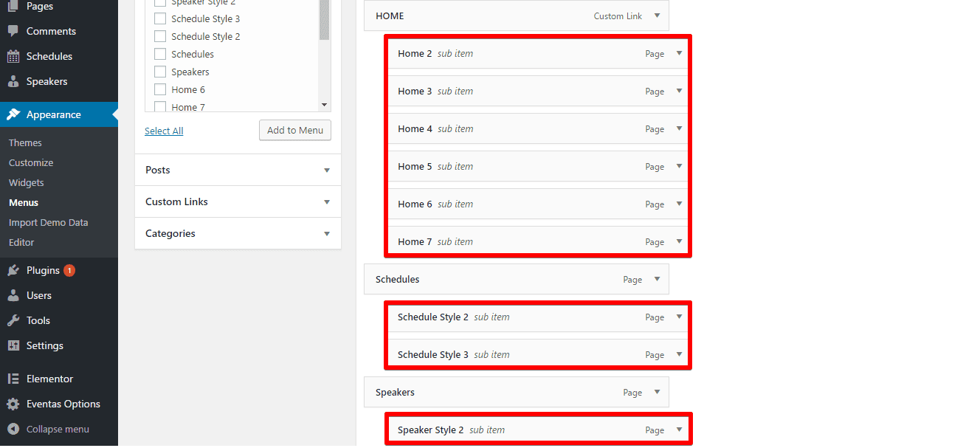This screenshot has width=980, height=448.
Task: Select the Menus submenu entry
Action: [23, 201]
